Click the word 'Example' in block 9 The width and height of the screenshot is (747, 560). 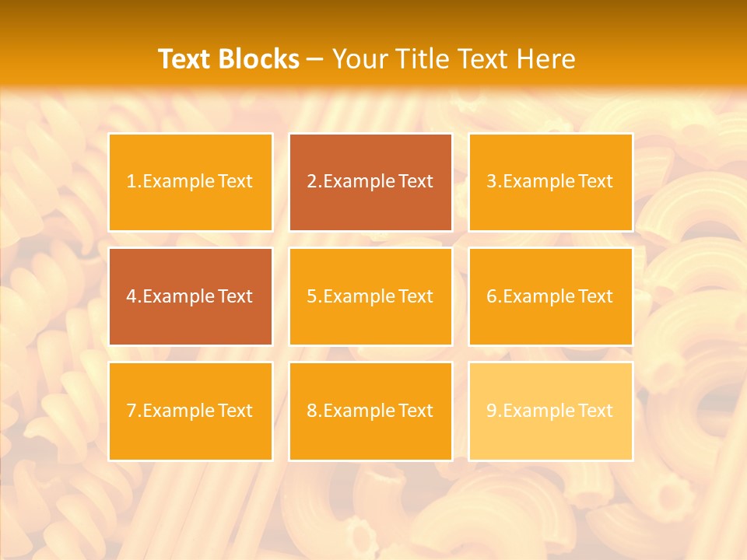pyautogui.click(x=541, y=411)
